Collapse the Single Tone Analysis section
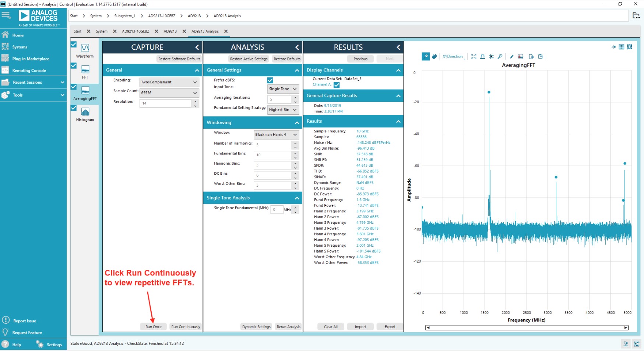The height and width of the screenshot is (351, 644). (297, 198)
